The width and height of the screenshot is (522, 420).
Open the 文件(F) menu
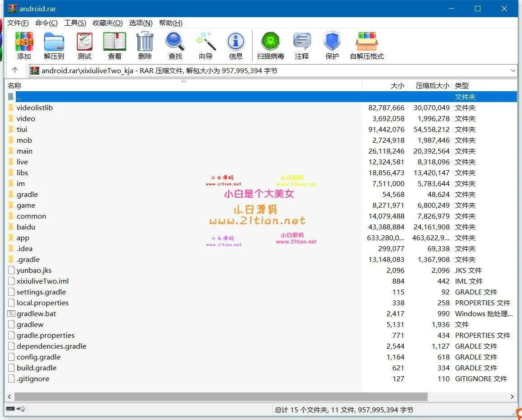coord(18,23)
